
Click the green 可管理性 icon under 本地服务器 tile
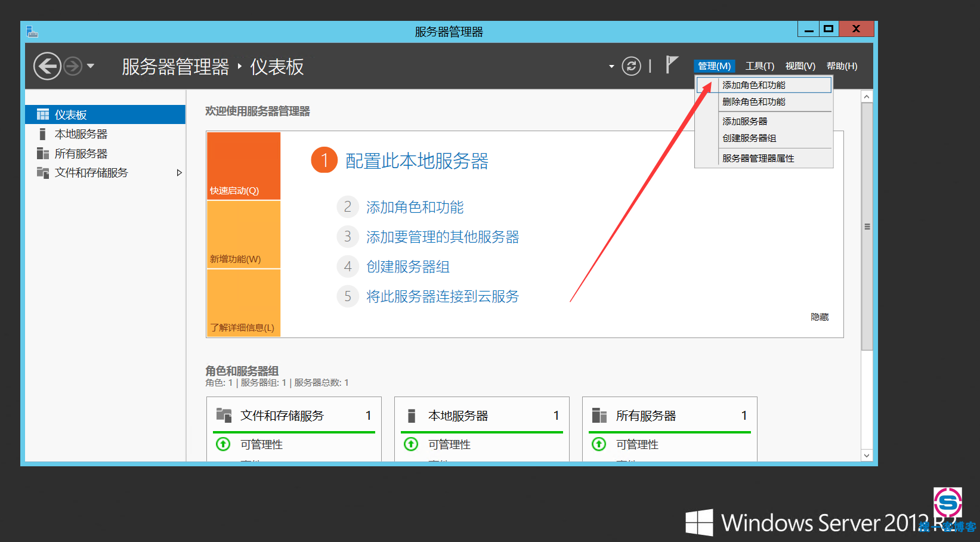click(411, 444)
